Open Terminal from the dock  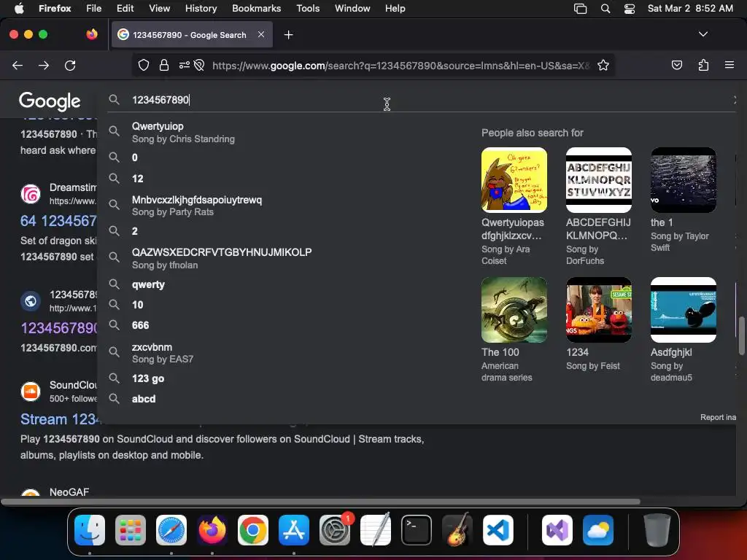(x=417, y=530)
